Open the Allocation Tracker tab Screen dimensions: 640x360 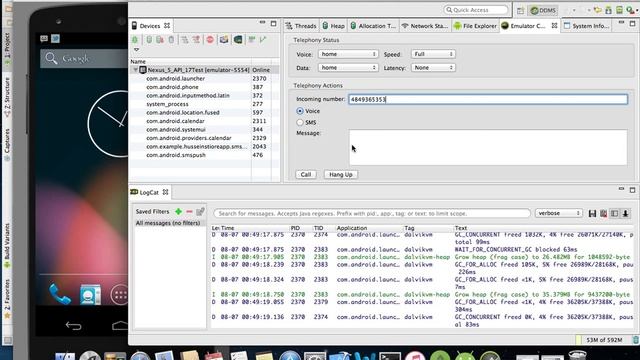(x=373, y=26)
